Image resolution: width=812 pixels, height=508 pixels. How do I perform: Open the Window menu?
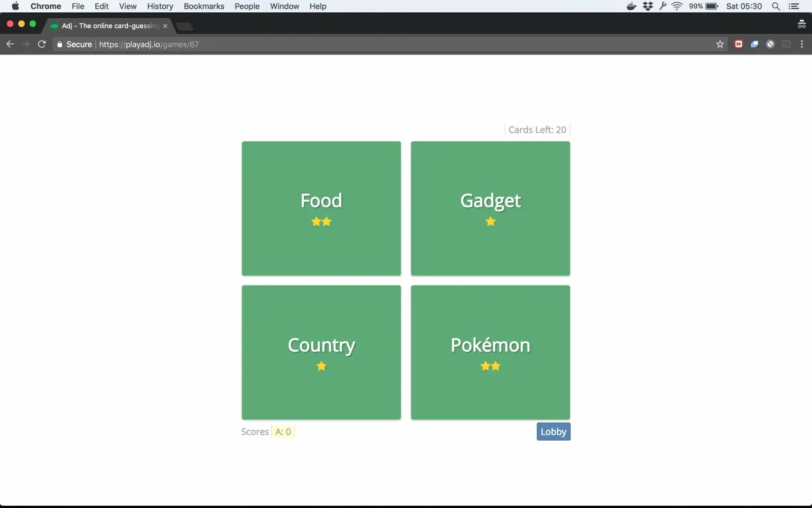click(x=285, y=6)
